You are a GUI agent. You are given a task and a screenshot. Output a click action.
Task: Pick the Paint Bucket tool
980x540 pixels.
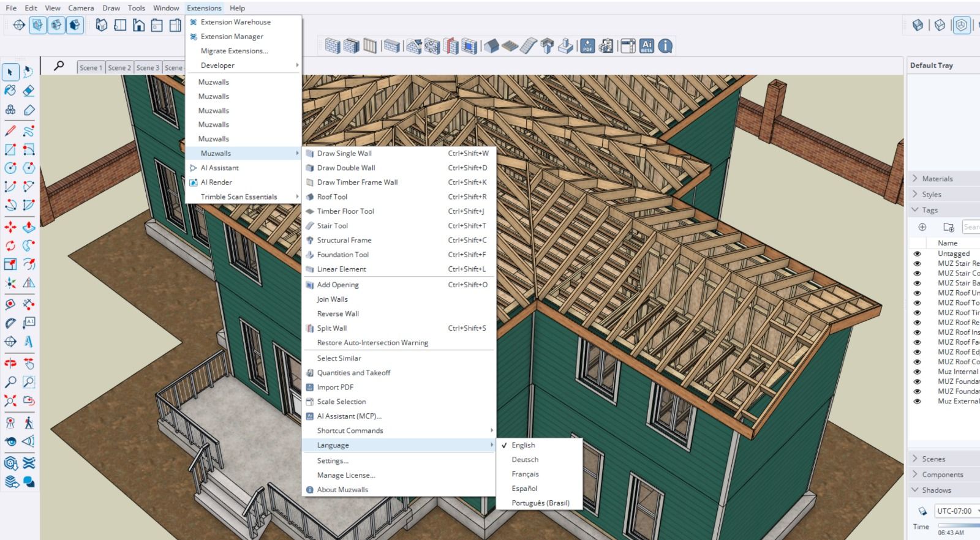point(10,91)
